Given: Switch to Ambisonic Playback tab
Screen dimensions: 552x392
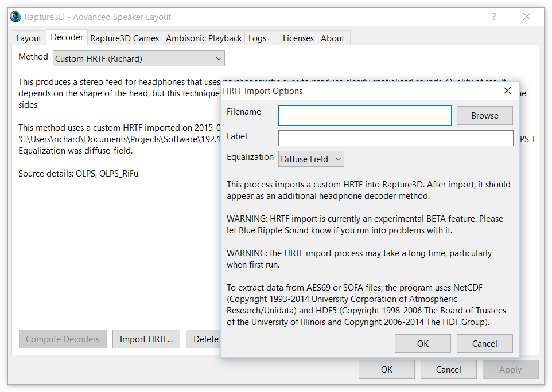Looking at the screenshot, I should pyautogui.click(x=204, y=38).
